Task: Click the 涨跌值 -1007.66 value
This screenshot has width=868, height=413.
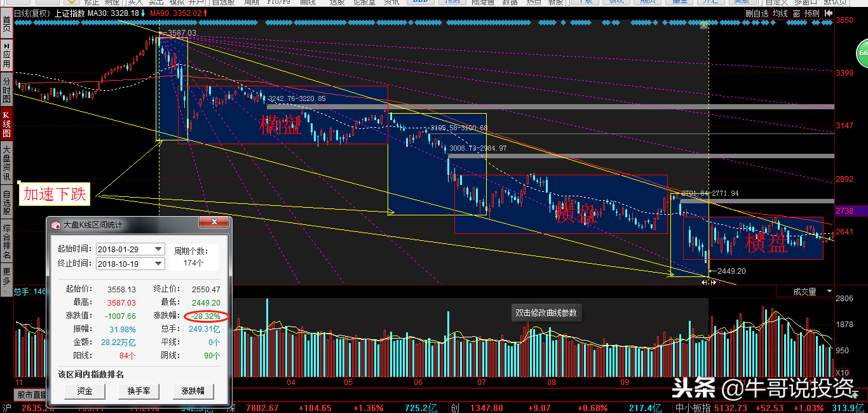Action: click(x=119, y=316)
